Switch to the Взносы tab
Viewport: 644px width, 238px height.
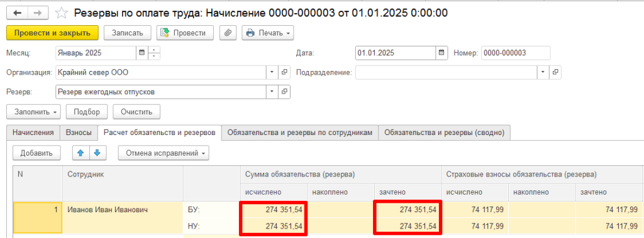79,133
